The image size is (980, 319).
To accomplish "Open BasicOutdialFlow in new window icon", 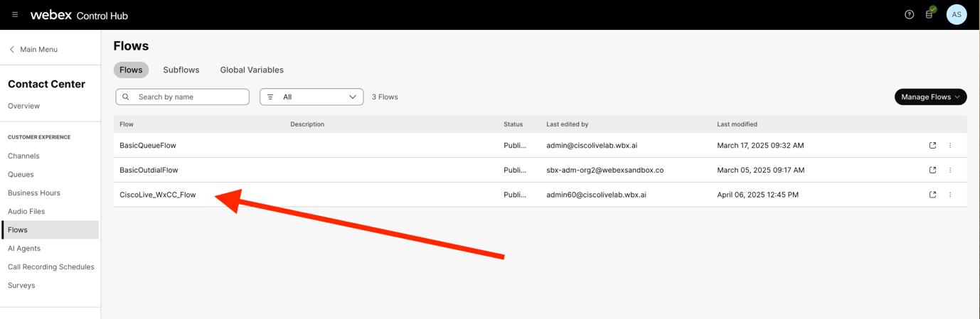I will click(x=932, y=170).
